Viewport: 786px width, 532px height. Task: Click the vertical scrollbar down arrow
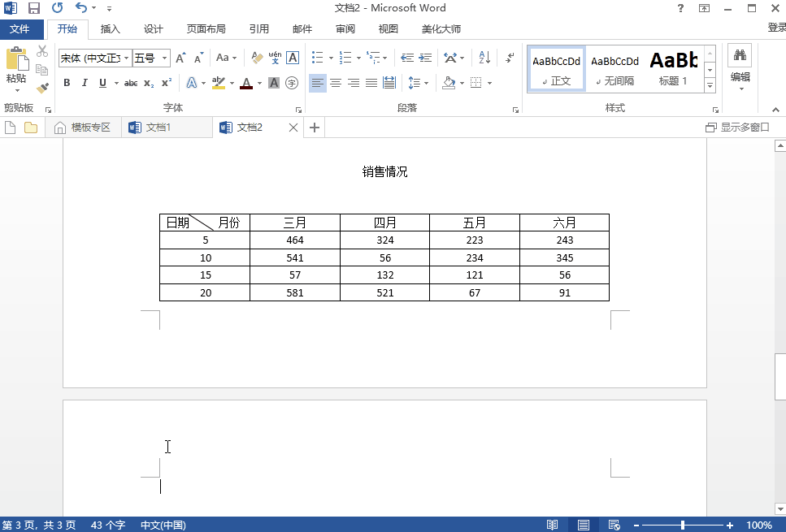tap(780, 510)
